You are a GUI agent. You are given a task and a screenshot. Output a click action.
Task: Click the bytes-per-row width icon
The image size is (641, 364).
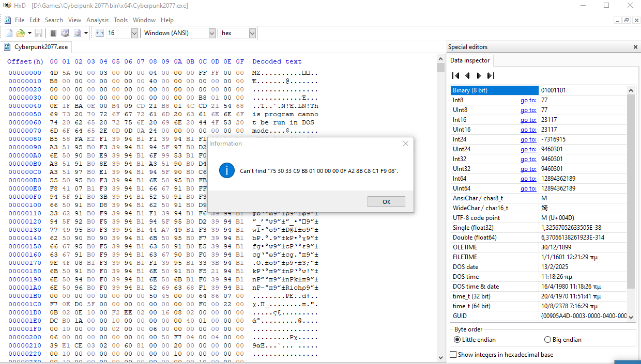[100, 33]
